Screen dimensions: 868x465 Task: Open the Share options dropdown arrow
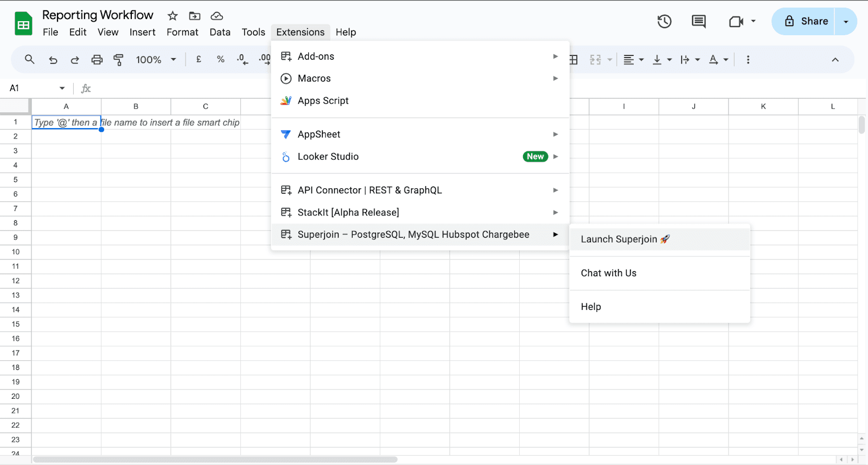(x=846, y=22)
